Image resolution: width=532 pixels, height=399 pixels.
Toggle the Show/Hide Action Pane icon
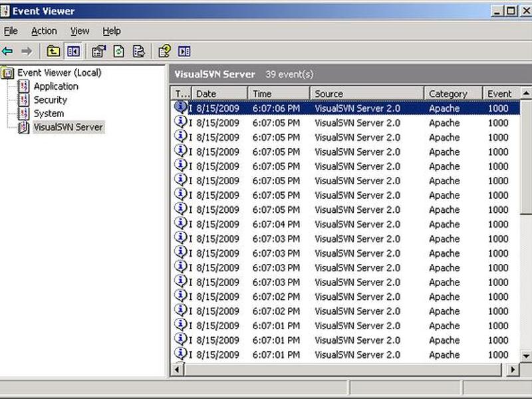pos(184,52)
